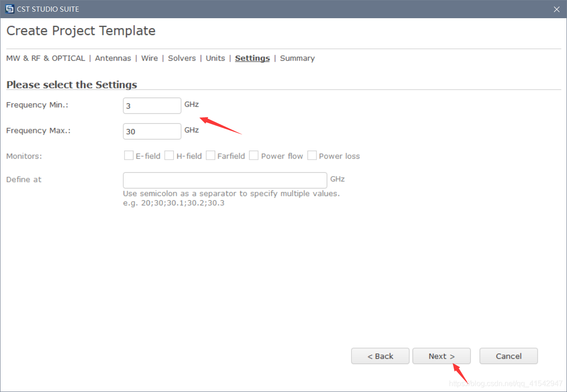Viewport: 567px width, 392px height.
Task: Open the Wire step in breadcrumb
Action: [x=149, y=58]
